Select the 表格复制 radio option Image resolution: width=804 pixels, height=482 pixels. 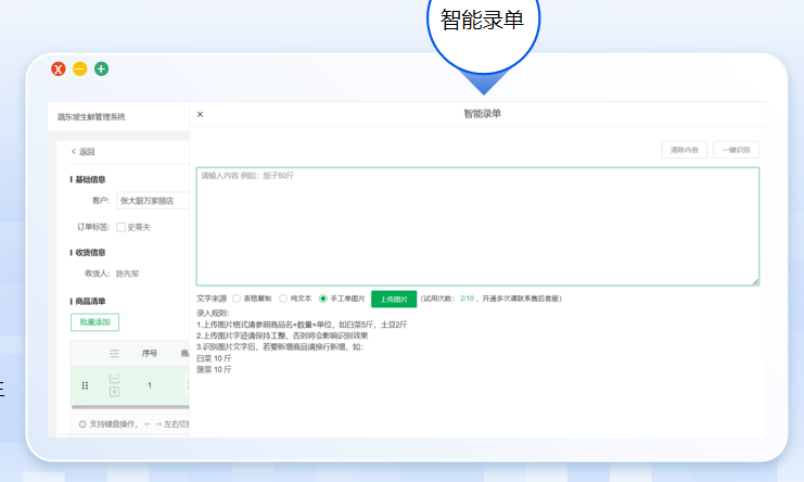click(x=236, y=298)
